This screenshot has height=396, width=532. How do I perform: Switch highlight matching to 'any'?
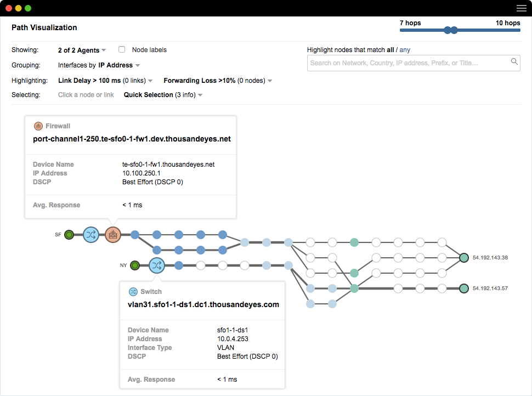pyautogui.click(x=405, y=50)
